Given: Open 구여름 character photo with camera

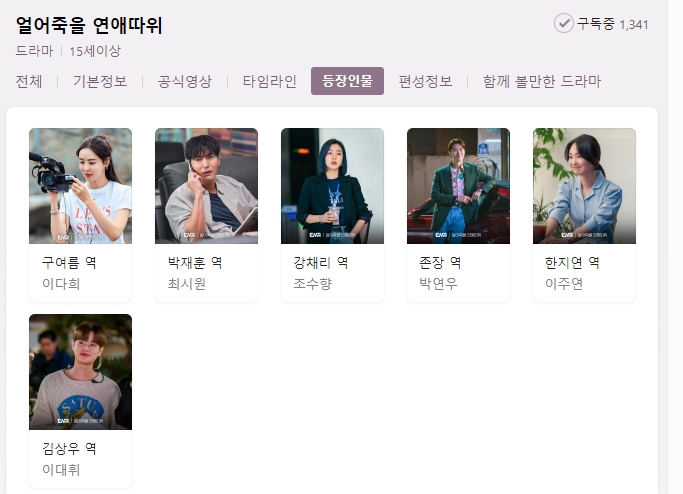Looking at the screenshot, I should pyautogui.click(x=81, y=186).
